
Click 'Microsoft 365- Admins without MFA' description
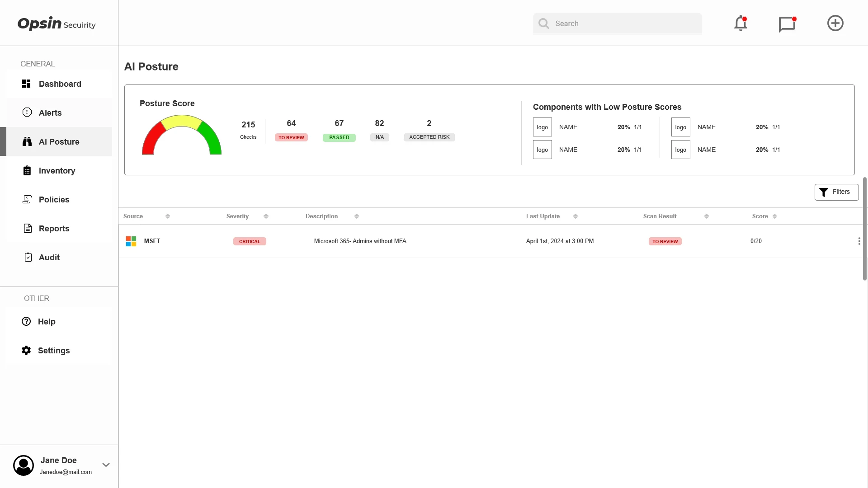pos(360,241)
